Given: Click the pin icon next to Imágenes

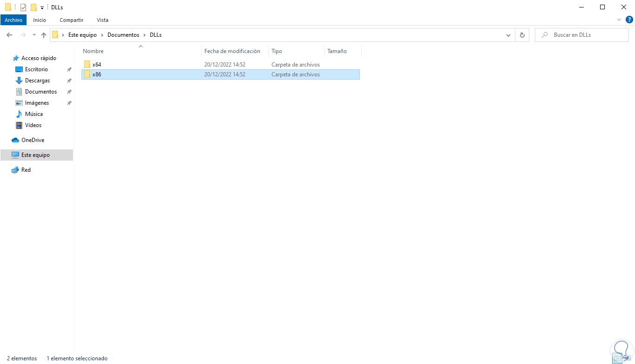Looking at the screenshot, I should point(69,103).
